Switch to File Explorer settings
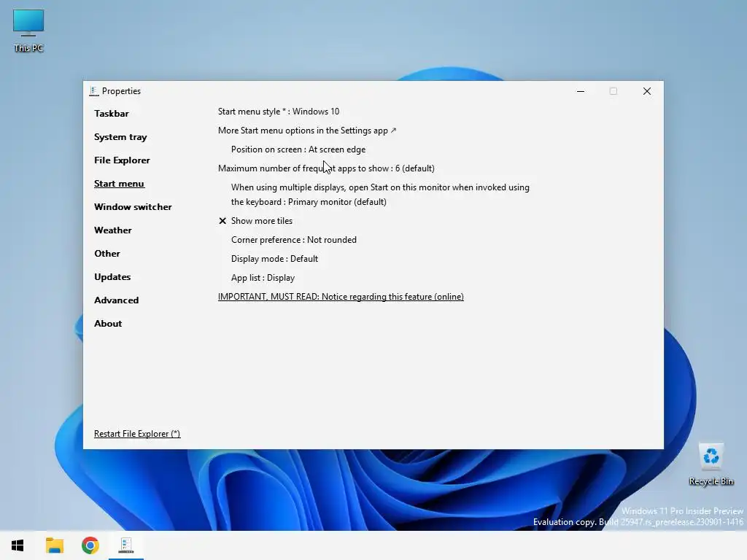Viewport: 747px width, 560px height. (x=122, y=160)
